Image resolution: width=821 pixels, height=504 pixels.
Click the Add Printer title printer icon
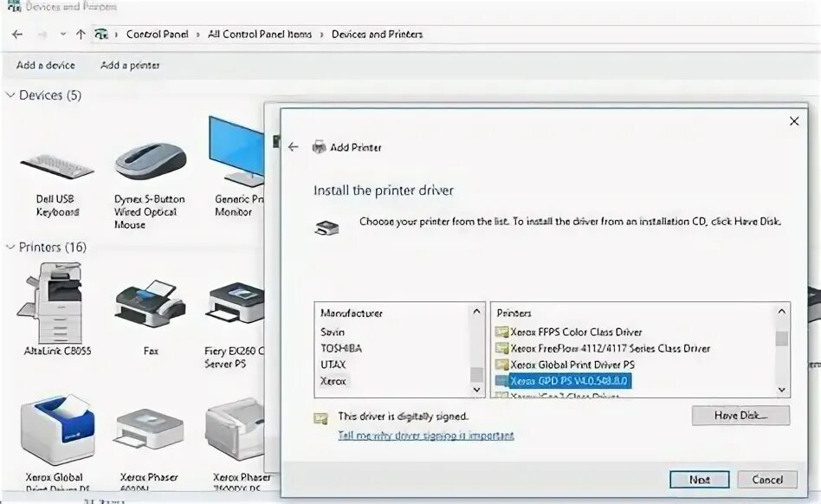click(x=319, y=147)
